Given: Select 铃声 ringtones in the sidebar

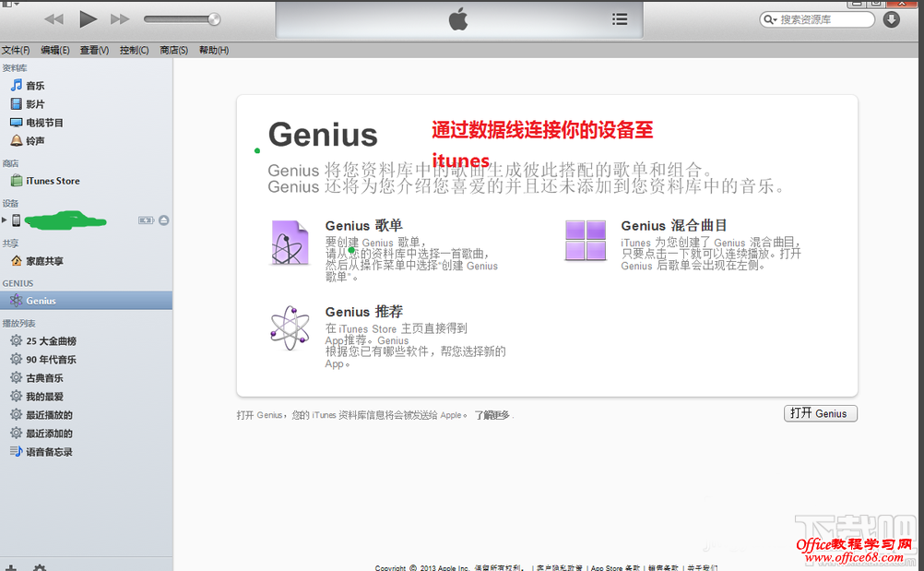Looking at the screenshot, I should pyautogui.click(x=35, y=141).
